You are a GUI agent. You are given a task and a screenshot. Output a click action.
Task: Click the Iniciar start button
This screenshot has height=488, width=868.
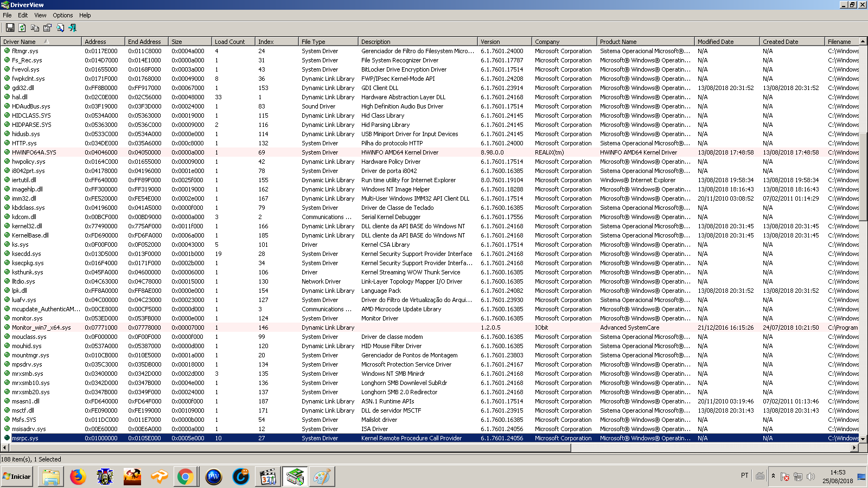click(x=17, y=477)
